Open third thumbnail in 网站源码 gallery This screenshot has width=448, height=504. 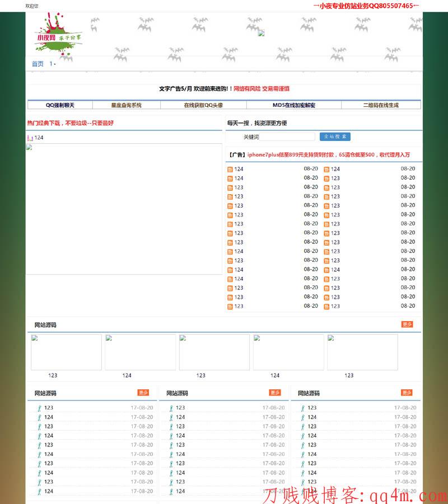214,352
